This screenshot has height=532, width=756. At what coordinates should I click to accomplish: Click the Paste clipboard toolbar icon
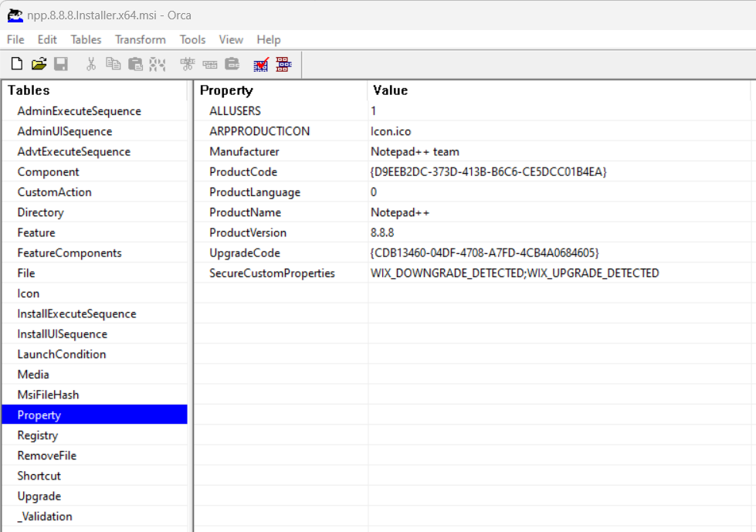tap(135, 64)
